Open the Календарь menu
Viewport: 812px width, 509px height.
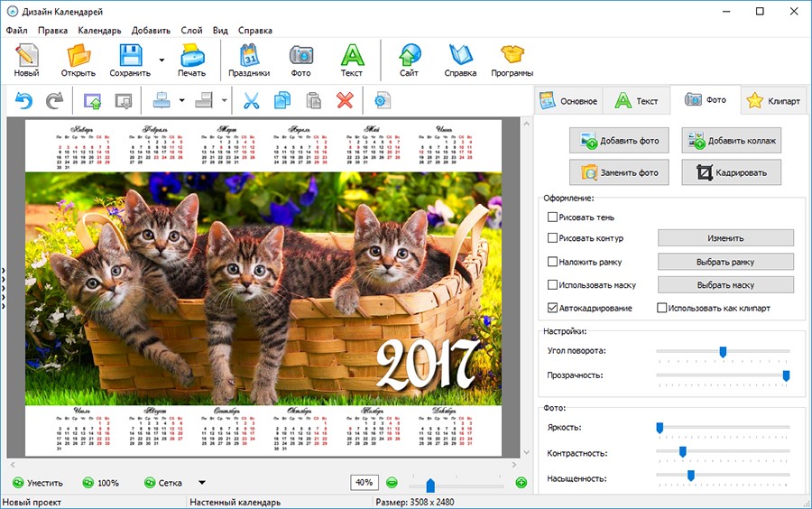pos(99,30)
